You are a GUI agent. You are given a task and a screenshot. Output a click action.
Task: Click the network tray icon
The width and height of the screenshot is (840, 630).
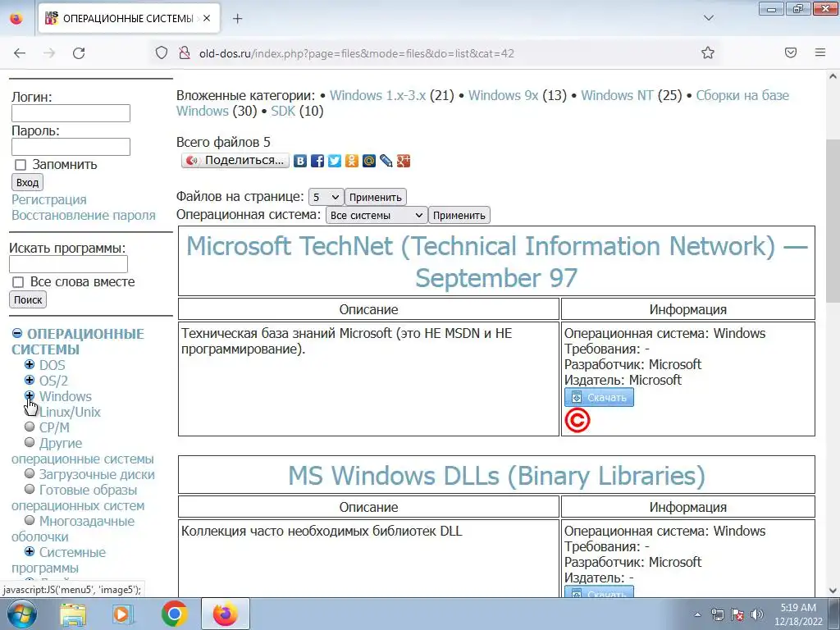717,614
